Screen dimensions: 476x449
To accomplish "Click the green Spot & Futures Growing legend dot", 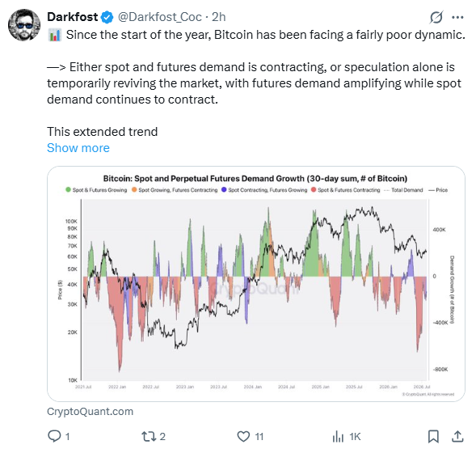I will 69,189.
